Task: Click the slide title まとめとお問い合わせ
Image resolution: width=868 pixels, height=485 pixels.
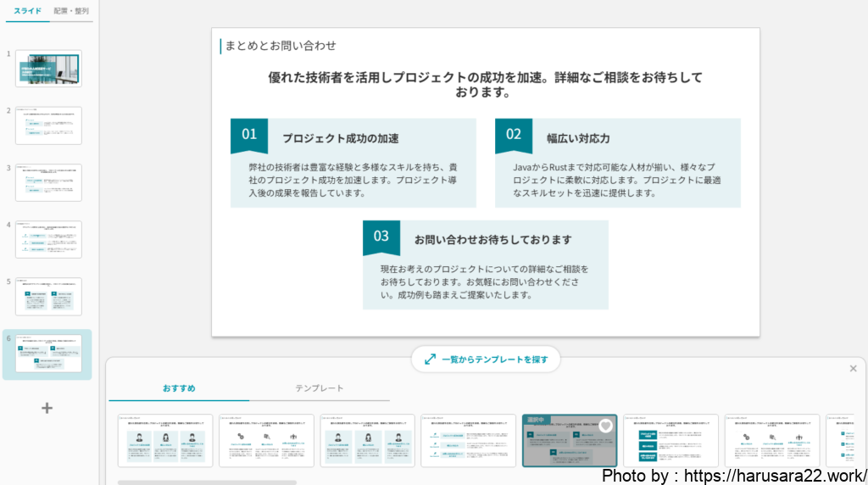Action: pyautogui.click(x=281, y=46)
